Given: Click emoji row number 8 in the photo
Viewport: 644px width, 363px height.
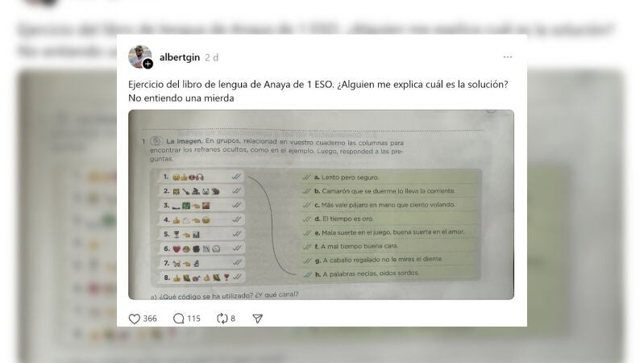Looking at the screenshot, I should click(201, 277).
